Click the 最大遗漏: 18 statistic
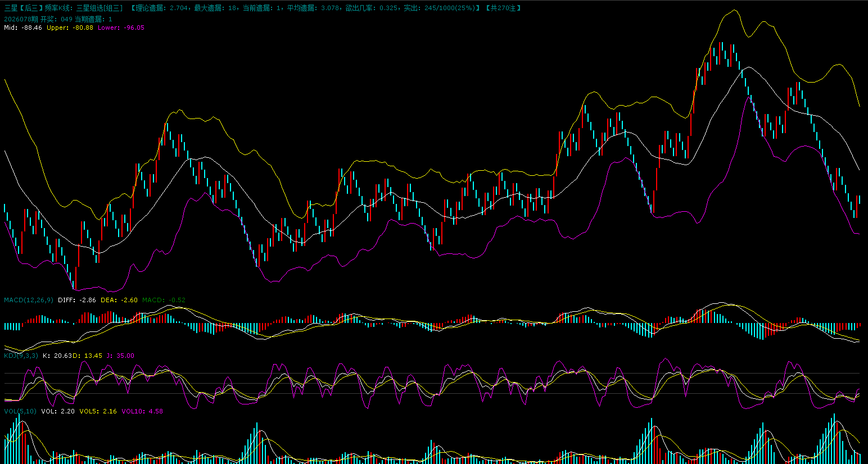Viewport: 868px width, 464px height. pos(216,8)
